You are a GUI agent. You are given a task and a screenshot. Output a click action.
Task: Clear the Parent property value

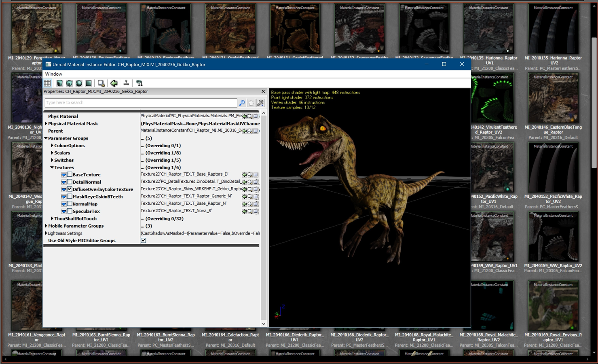(256, 131)
